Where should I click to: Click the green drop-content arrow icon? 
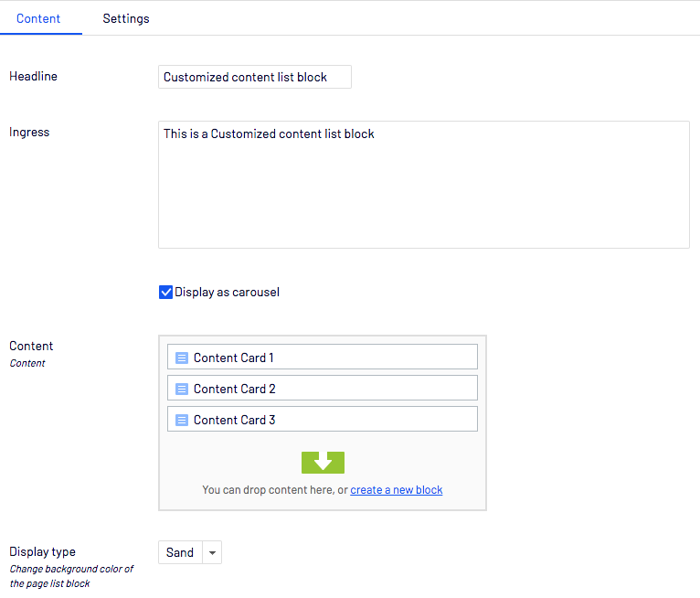click(323, 463)
